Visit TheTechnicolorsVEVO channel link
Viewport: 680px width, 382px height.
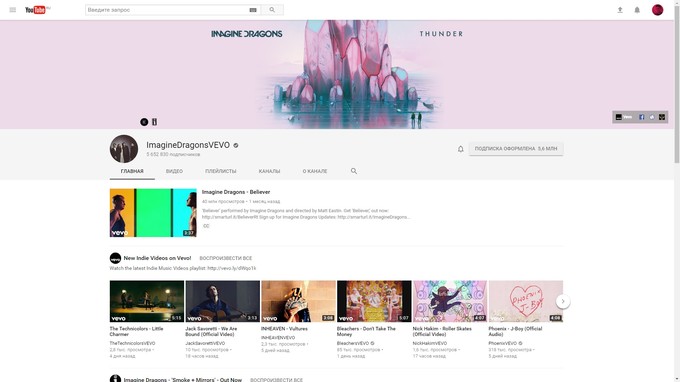[132, 343]
